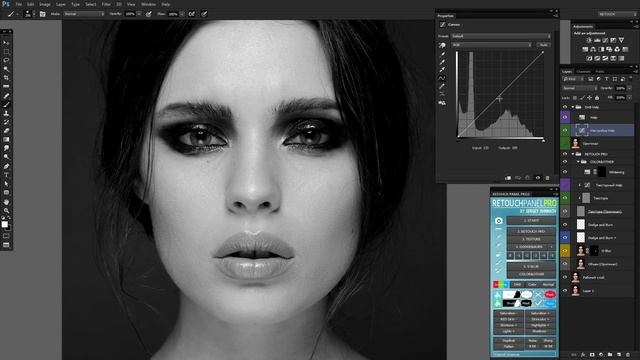Toggle visibility of selected Curves layer

[x=565, y=130]
